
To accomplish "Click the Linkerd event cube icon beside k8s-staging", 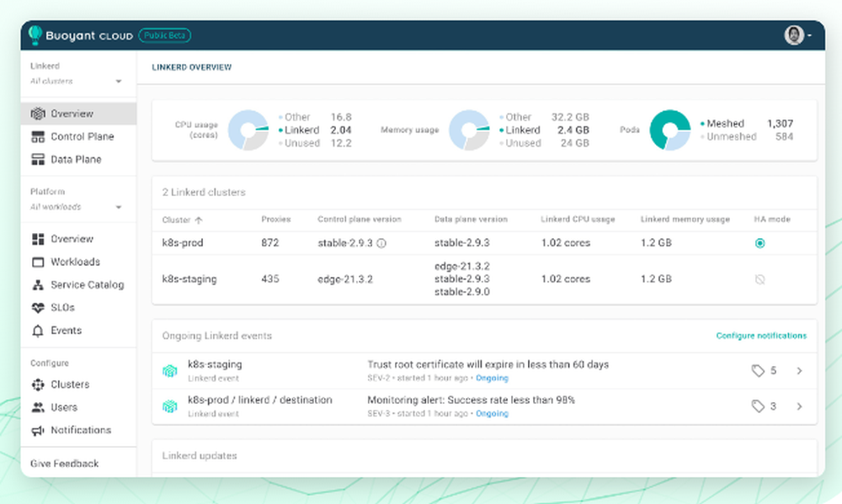I will click(x=170, y=370).
